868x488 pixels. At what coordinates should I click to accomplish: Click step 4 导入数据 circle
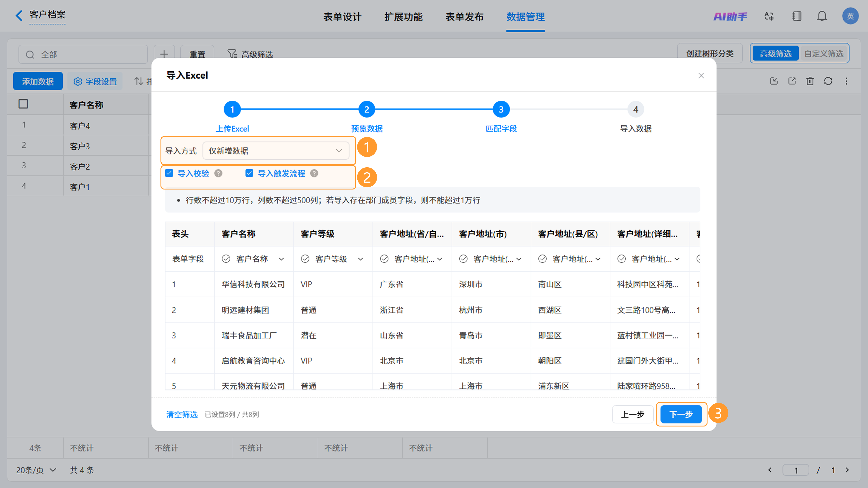coord(635,109)
